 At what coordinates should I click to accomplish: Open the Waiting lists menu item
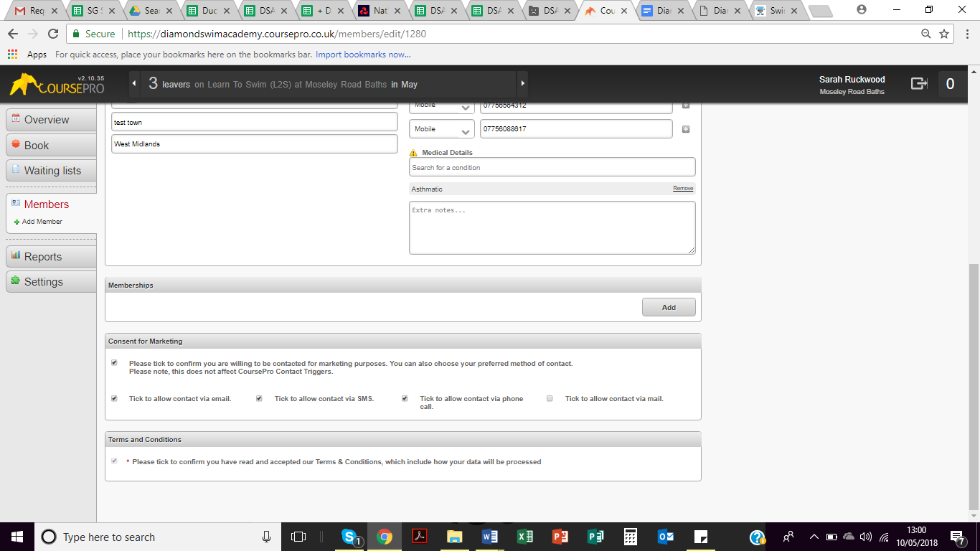[x=51, y=171]
